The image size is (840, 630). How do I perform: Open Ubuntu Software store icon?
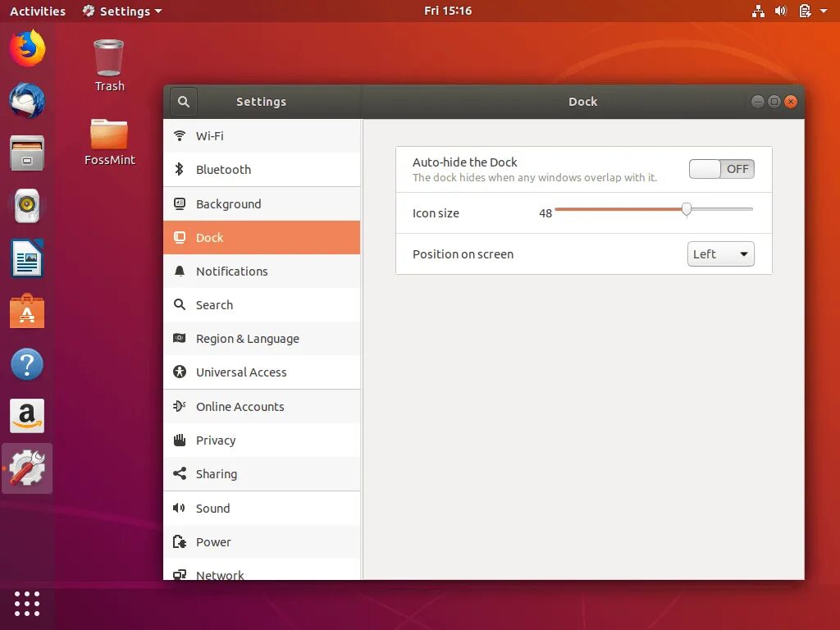tap(27, 311)
